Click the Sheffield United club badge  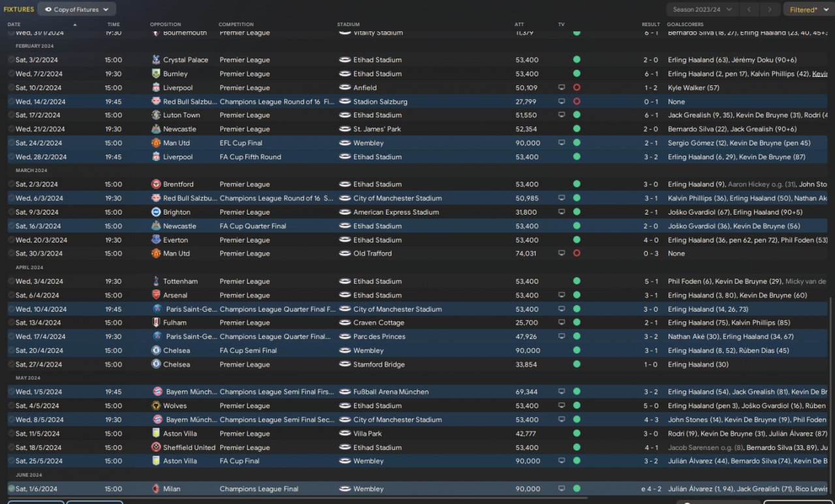click(x=156, y=448)
